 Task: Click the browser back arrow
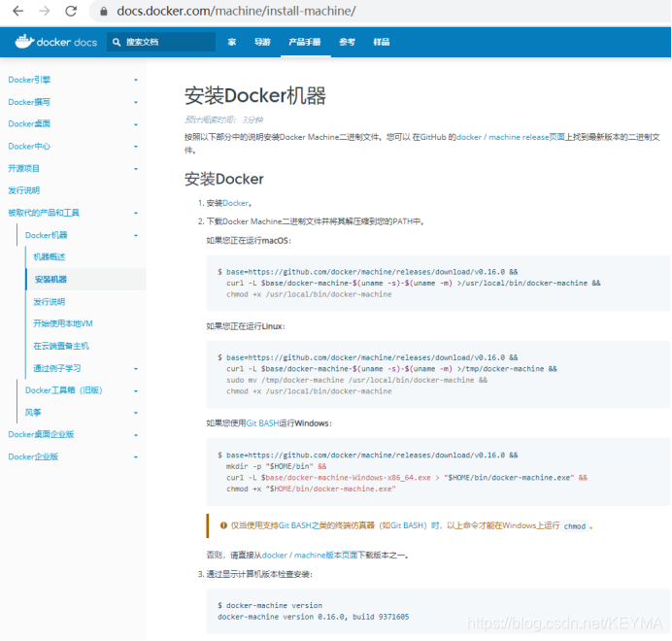[18, 11]
